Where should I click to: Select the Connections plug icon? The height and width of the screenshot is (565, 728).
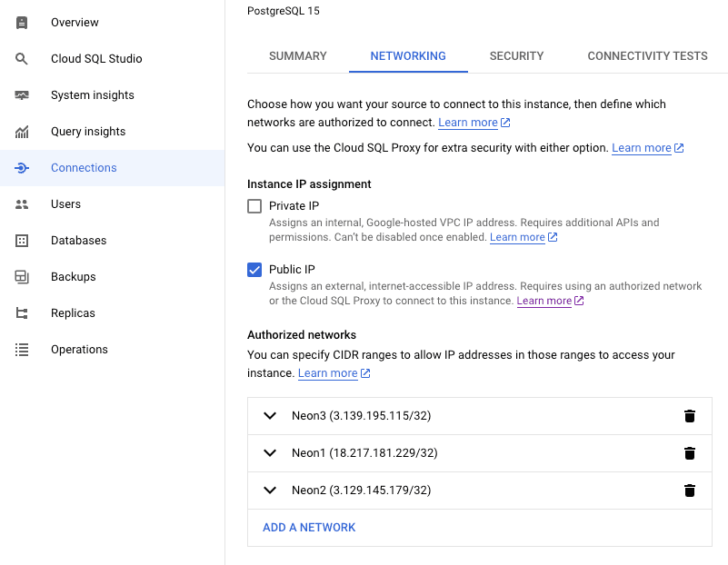[x=23, y=167]
